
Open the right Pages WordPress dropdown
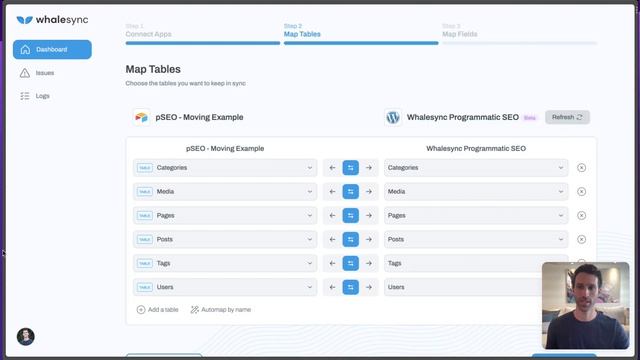[476, 216]
